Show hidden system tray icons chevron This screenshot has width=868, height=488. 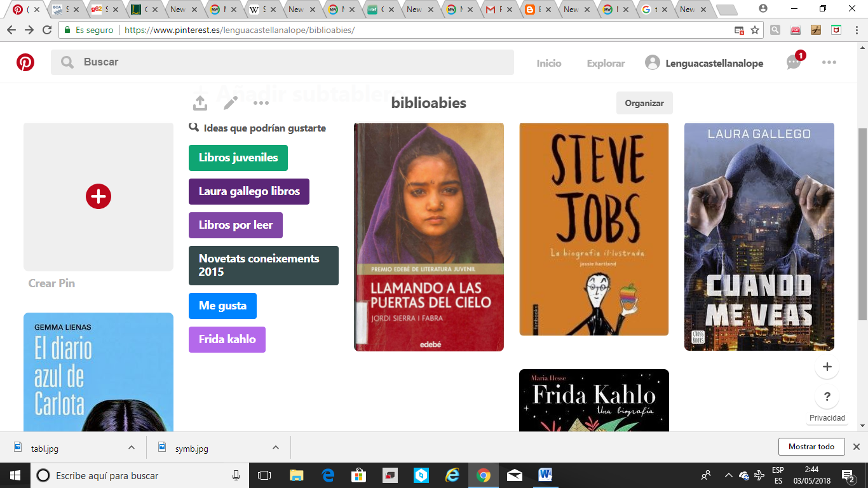728,475
